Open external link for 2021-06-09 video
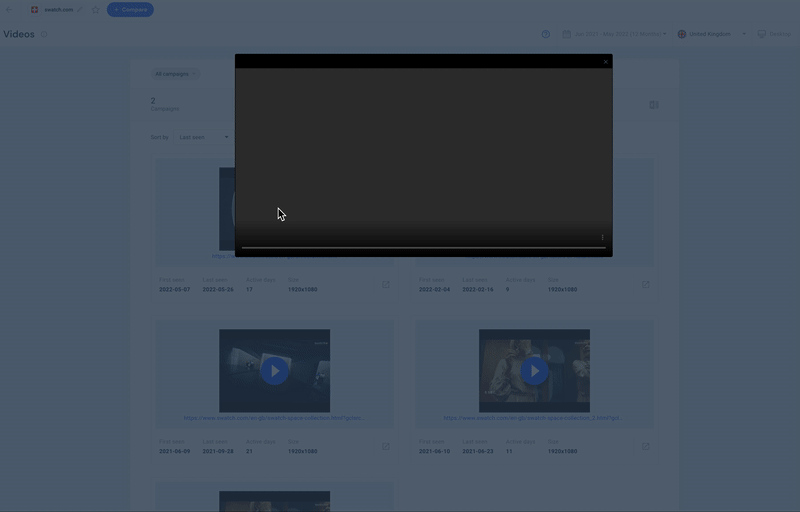 click(386, 446)
